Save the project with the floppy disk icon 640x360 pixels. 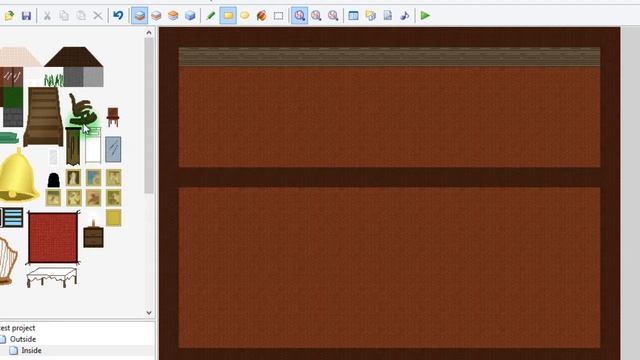pyautogui.click(x=26, y=16)
